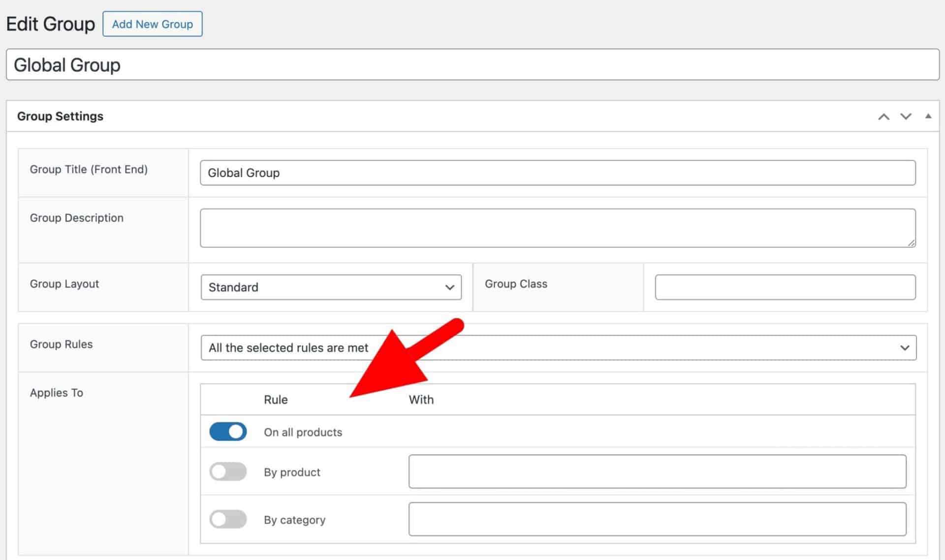Image resolution: width=945 pixels, height=560 pixels.
Task: Toggle off 'On all products' rule
Action: (228, 432)
